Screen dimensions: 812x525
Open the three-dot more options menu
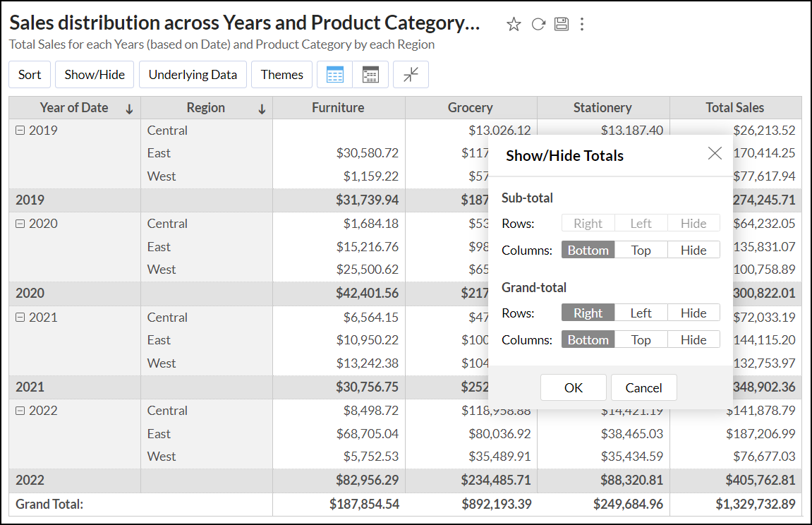pos(582,25)
